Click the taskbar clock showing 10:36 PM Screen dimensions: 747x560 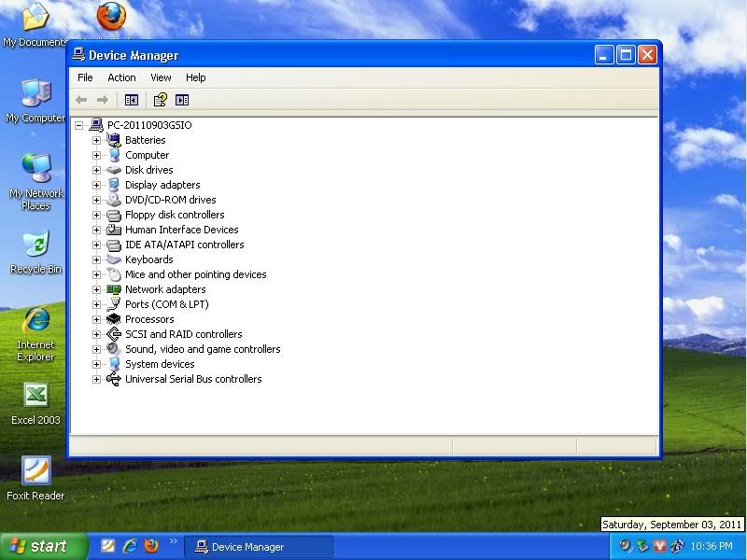712,546
